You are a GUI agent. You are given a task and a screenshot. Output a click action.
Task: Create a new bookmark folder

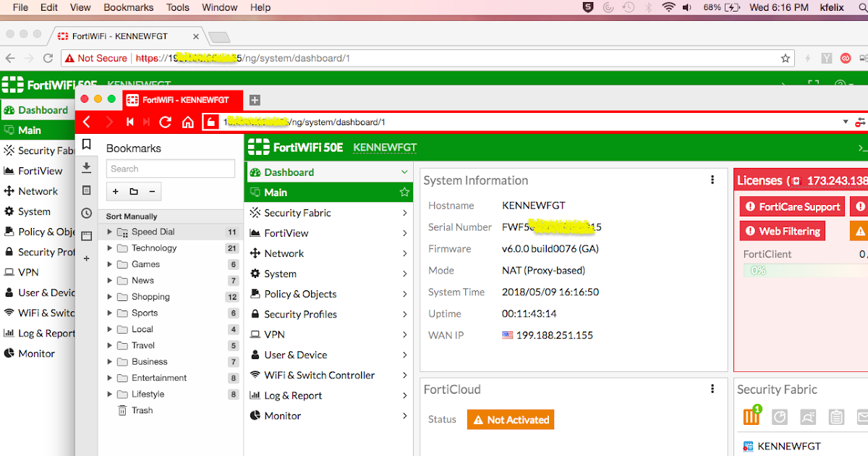coord(134,192)
